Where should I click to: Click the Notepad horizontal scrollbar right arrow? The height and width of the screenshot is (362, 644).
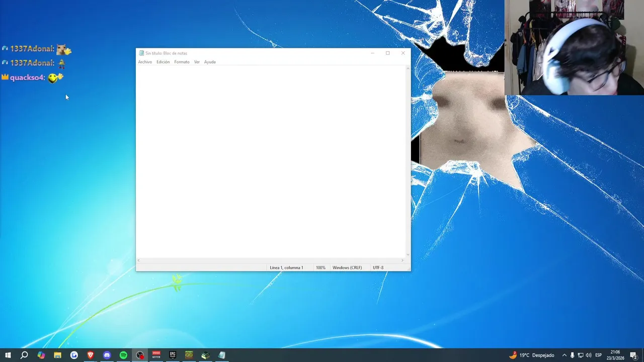403,260
